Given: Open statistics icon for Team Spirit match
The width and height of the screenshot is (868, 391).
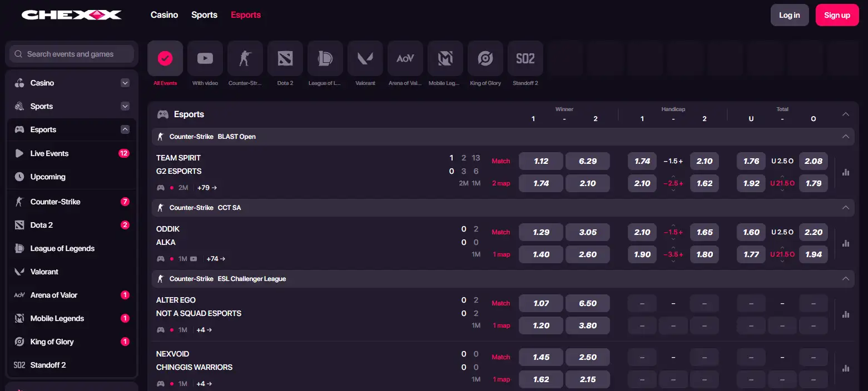Looking at the screenshot, I should tap(846, 172).
